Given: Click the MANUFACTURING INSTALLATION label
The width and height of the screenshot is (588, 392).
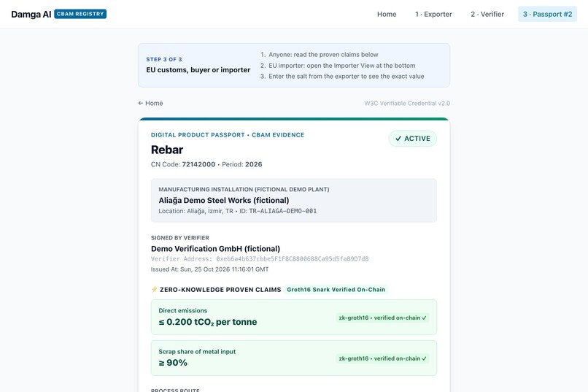Looking at the screenshot, I should 244,190.
